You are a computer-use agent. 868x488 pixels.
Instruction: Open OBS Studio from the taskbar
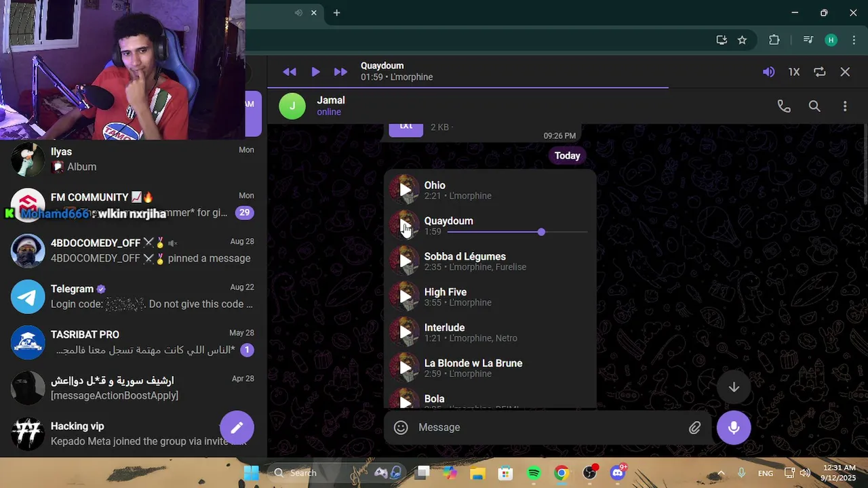[590, 473]
